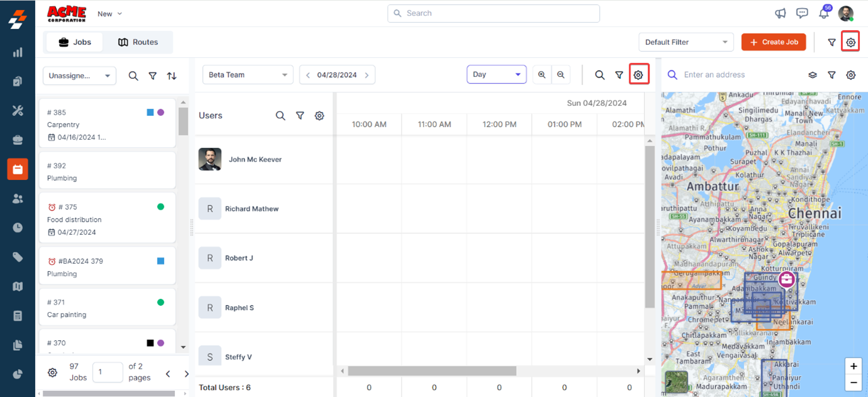Open the notifications bell
This screenshot has height=397, width=868.
point(823,13)
